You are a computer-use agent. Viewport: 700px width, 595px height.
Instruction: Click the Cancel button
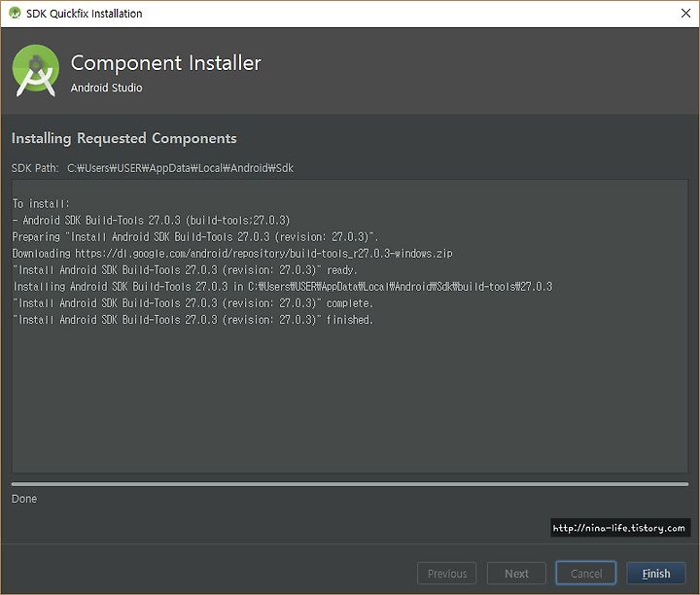pyautogui.click(x=585, y=574)
